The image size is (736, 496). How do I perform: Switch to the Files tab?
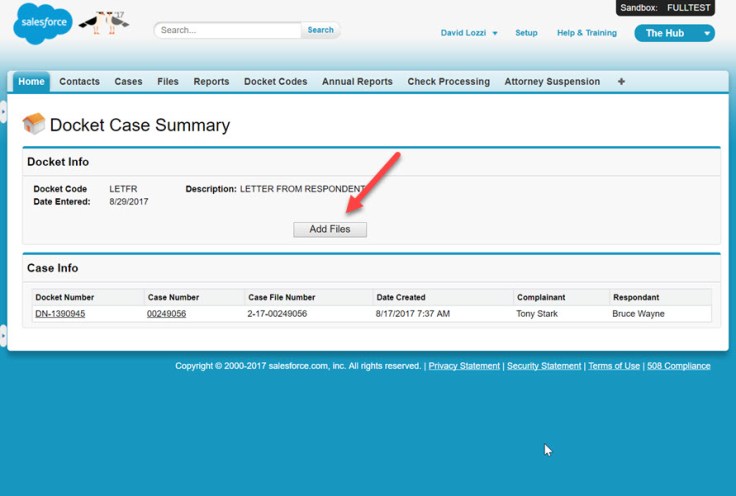coord(168,82)
